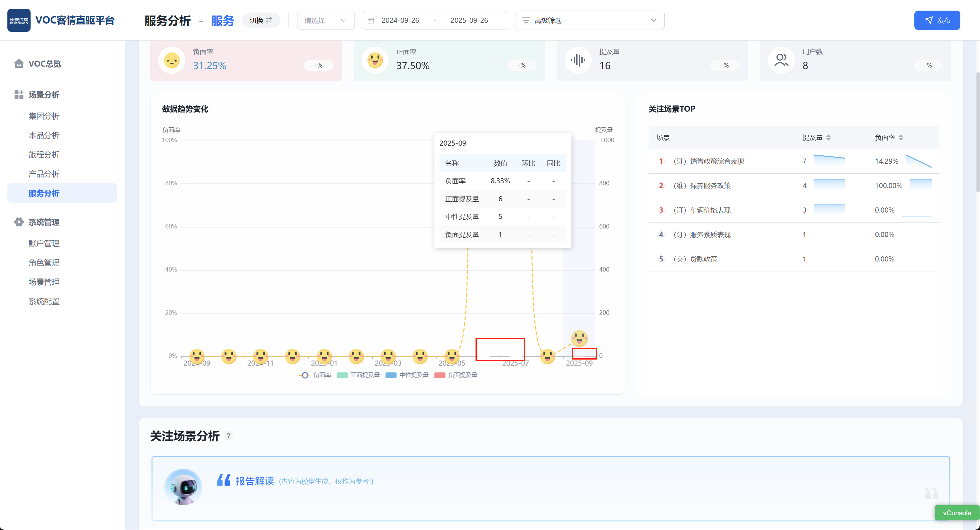Click the 场景分析 grid icon
980x530 pixels.
(x=19, y=95)
